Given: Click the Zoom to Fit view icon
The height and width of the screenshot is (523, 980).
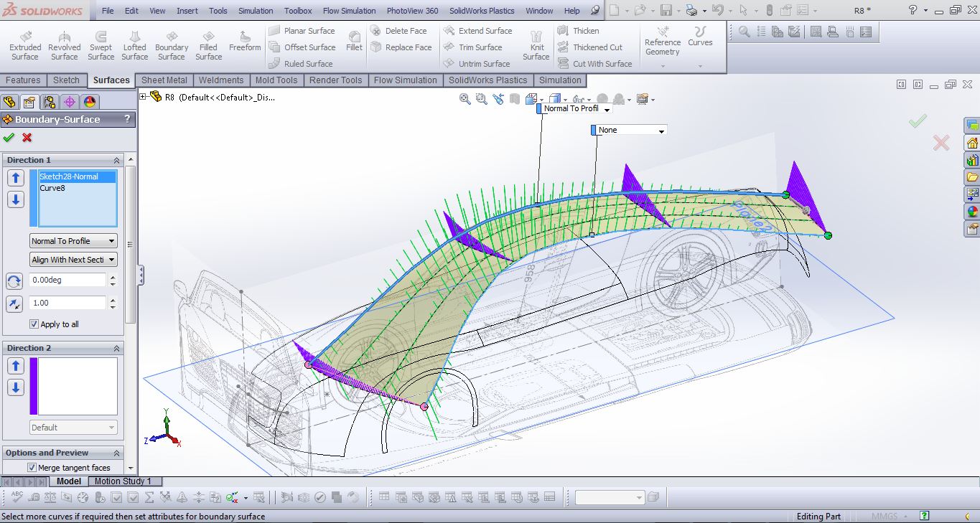Looking at the screenshot, I should click(x=465, y=99).
